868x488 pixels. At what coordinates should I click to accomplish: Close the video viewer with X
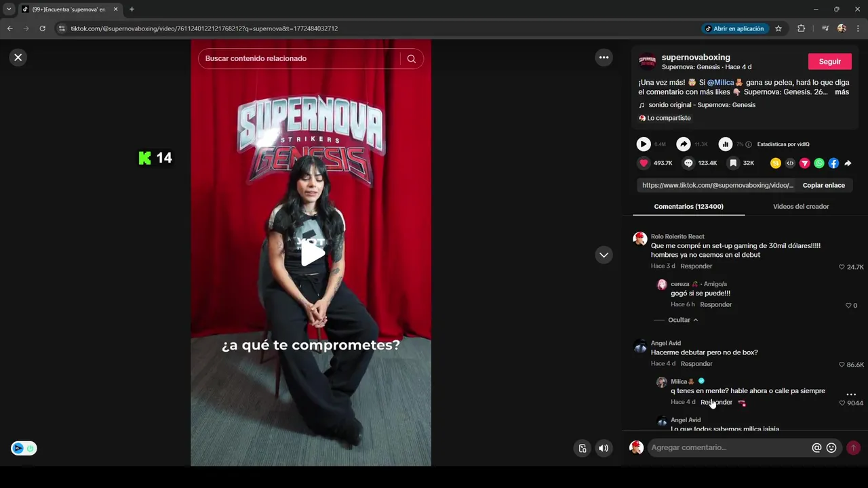[x=18, y=58]
